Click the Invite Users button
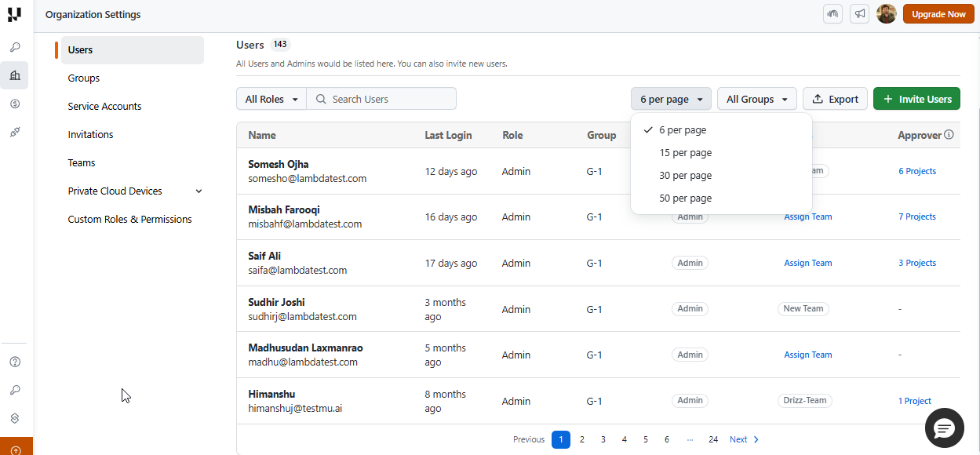This screenshot has height=455, width=980. 916,99
